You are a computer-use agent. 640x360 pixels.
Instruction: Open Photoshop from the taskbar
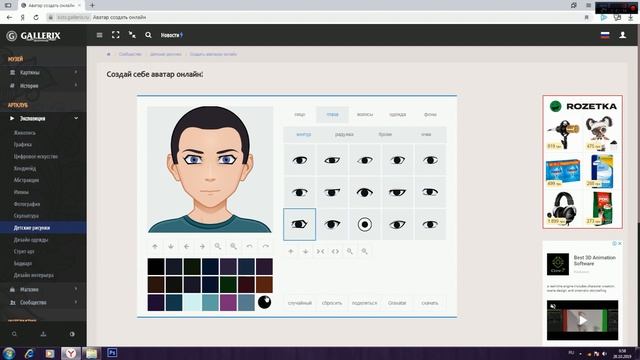[x=112, y=353]
